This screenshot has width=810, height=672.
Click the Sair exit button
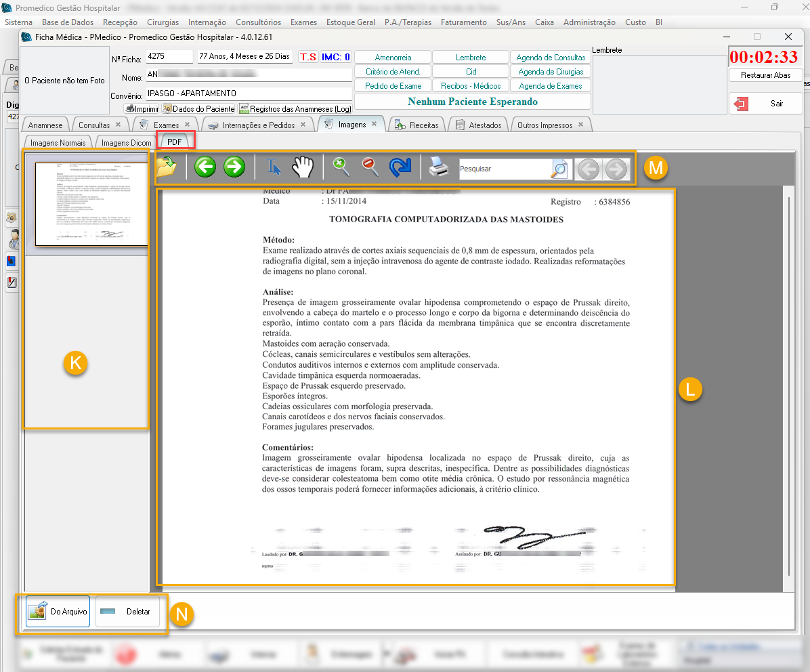(x=765, y=104)
